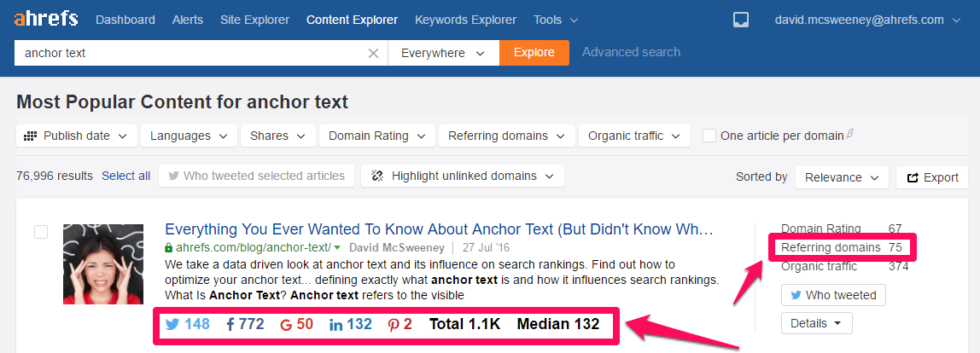Change the Relevance sort order
The image size is (980, 353).
842,177
